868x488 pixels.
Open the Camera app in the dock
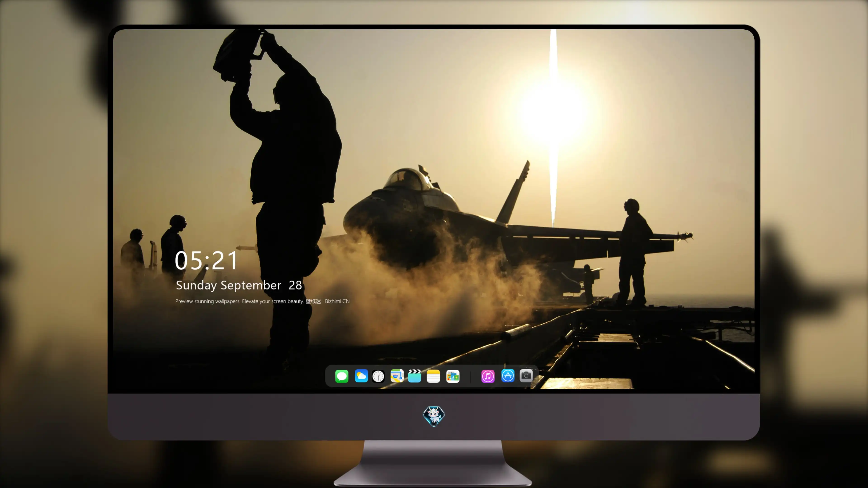click(526, 375)
